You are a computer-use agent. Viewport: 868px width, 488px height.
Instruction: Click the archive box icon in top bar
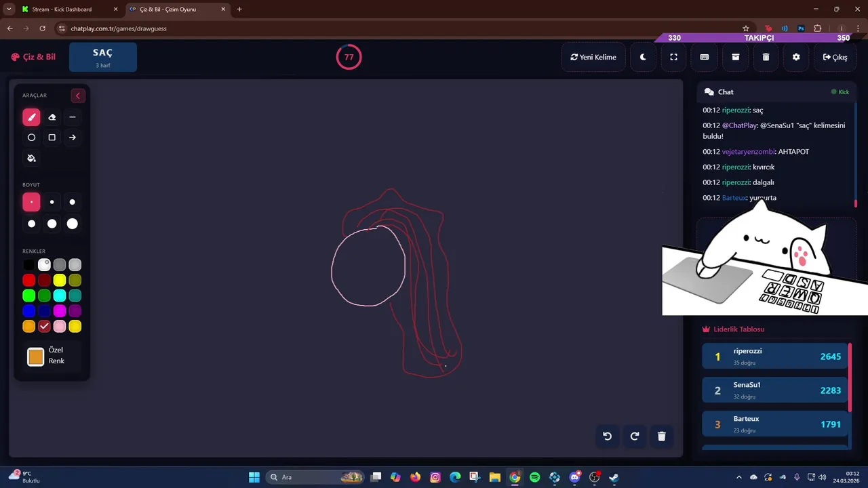coord(735,57)
